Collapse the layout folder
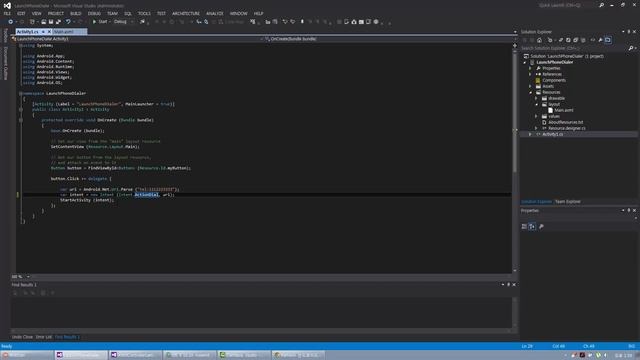The height and width of the screenshot is (360, 640). [536, 104]
